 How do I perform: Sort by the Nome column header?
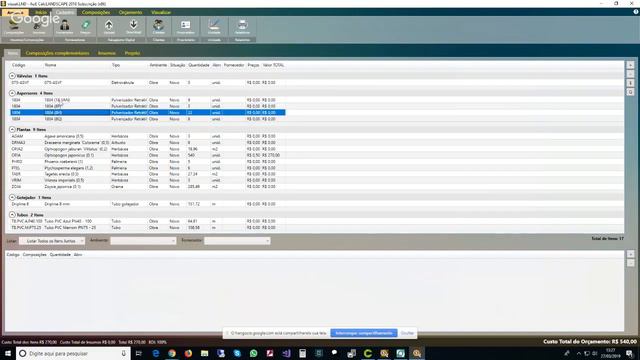(51, 65)
